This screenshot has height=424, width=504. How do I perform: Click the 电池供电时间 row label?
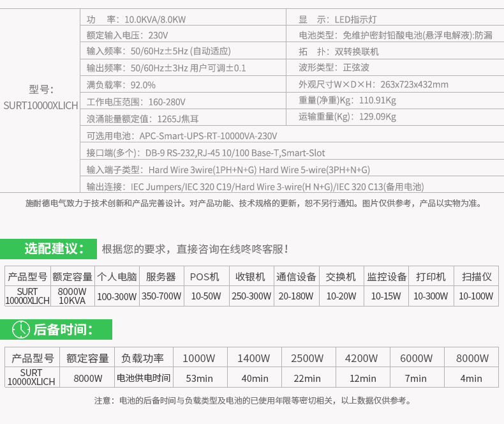143,378
